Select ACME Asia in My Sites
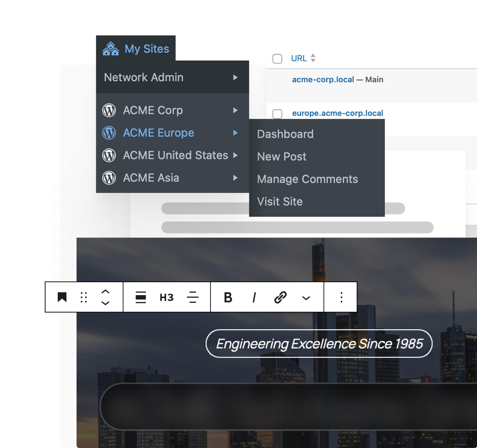Screen dimensions: 477x448 [173, 178]
